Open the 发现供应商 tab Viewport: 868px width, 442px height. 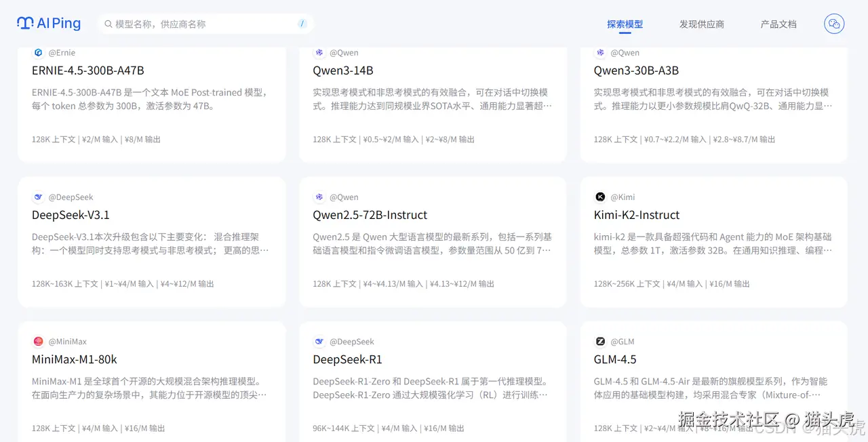click(x=702, y=24)
